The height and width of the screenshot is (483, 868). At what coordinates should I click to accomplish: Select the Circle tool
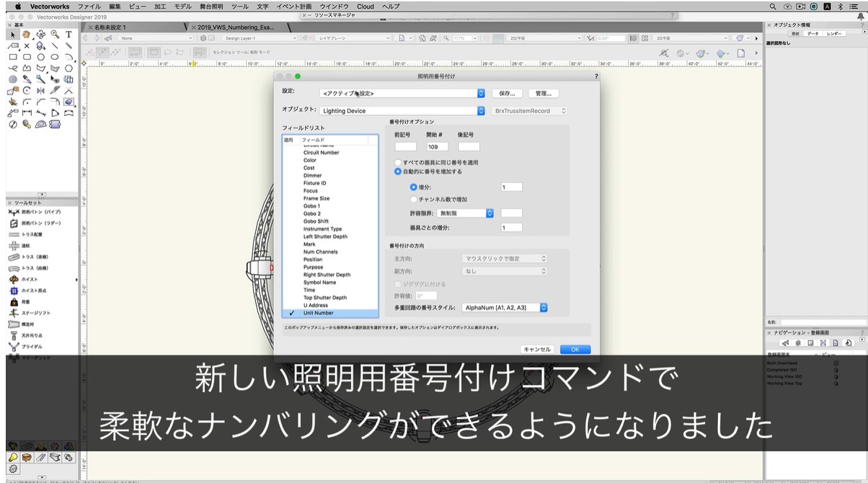(40, 57)
